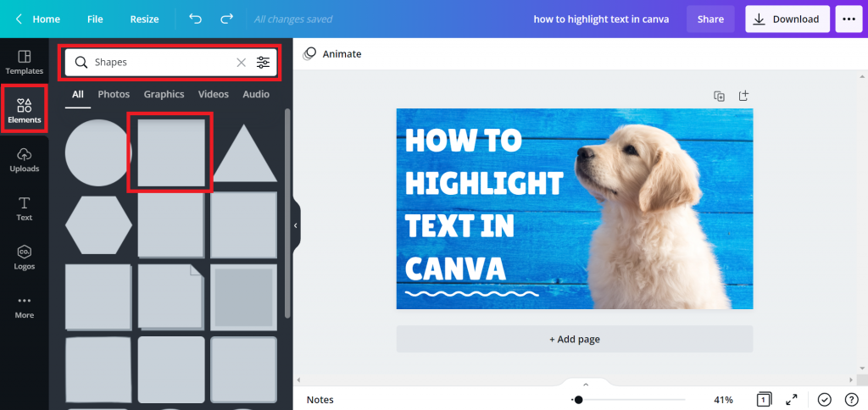Viewport: 868px width, 410px height.
Task: Switch to the Graphics tab
Action: (x=164, y=94)
